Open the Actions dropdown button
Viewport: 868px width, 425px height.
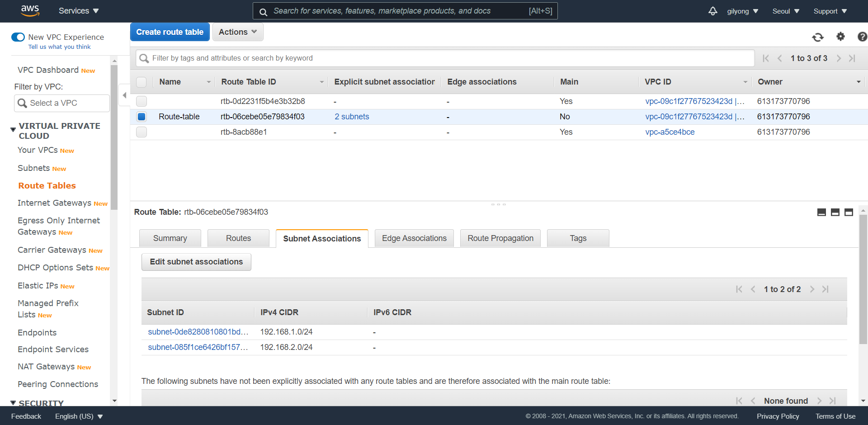click(238, 32)
